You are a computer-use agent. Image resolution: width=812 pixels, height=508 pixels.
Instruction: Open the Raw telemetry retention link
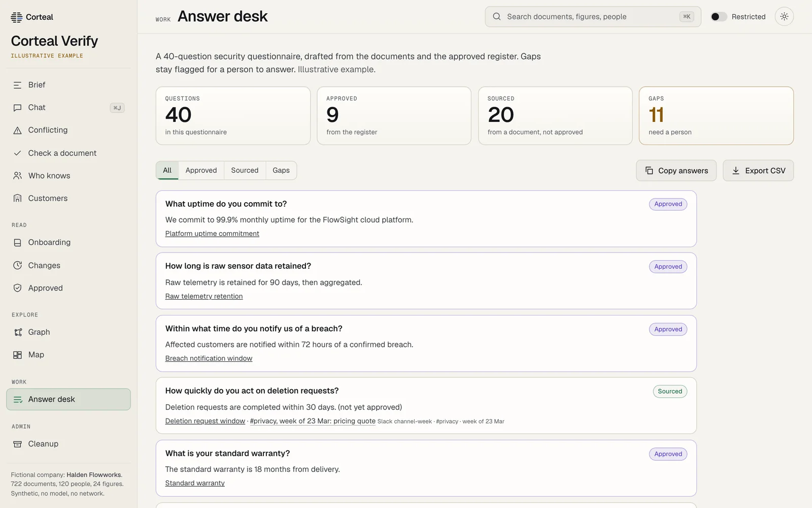pyautogui.click(x=204, y=296)
